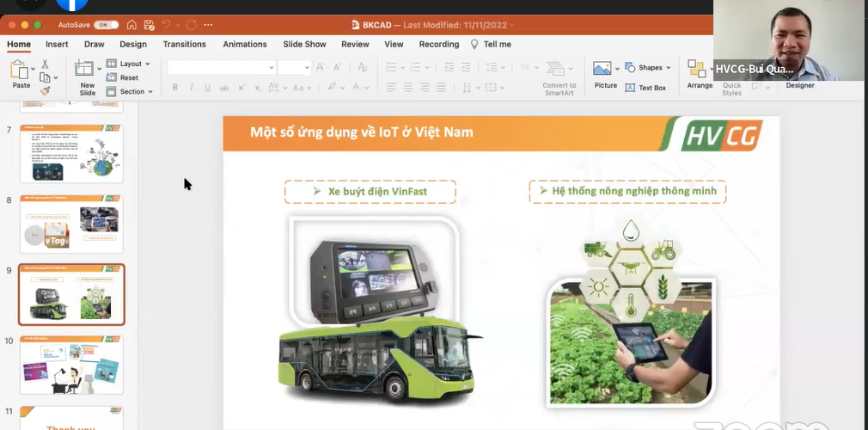Click the Cut scissors icon
The width and height of the screenshot is (868, 430).
pyautogui.click(x=45, y=64)
